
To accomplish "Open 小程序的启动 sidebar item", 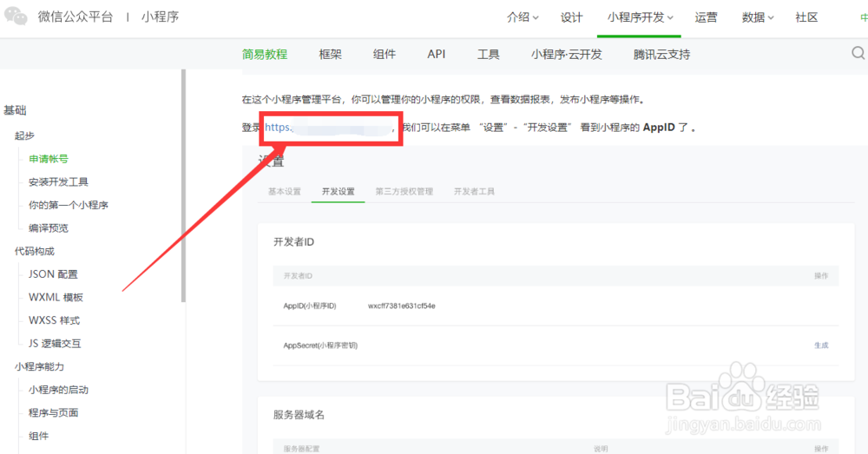I will pyautogui.click(x=59, y=390).
